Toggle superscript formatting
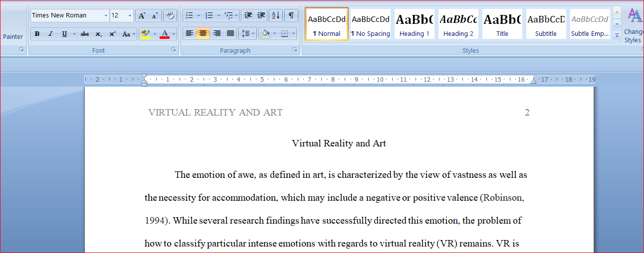The image size is (644, 253). pos(113,34)
